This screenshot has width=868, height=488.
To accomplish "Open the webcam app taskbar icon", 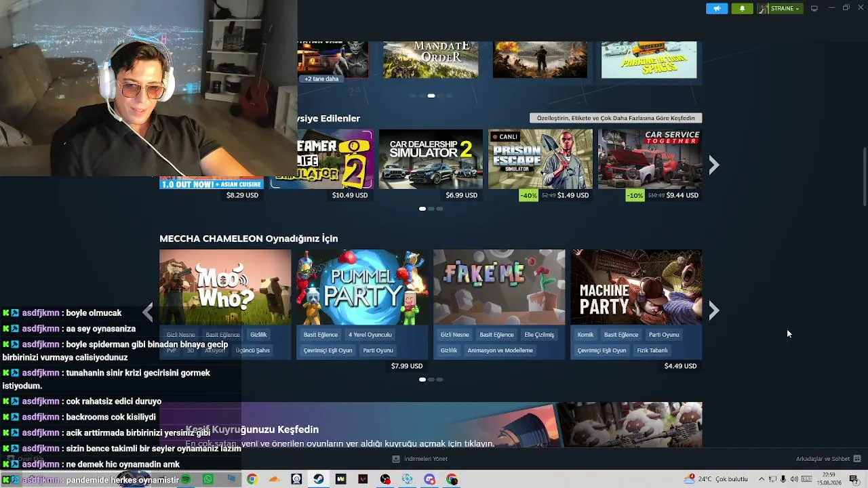I will pyautogui.click(x=296, y=479).
